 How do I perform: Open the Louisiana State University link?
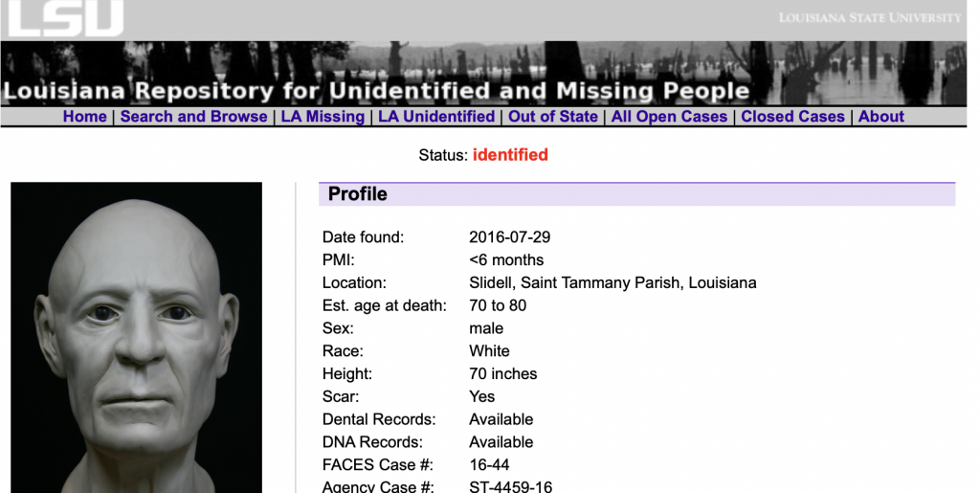(x=869, y=17)
